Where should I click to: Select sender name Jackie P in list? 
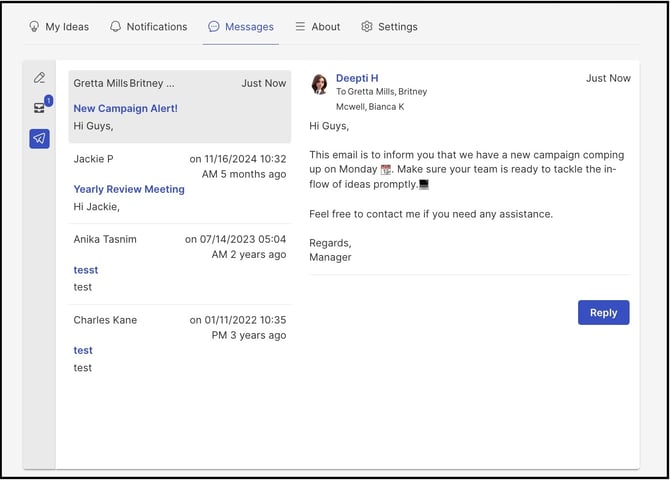tap(93, 159)
